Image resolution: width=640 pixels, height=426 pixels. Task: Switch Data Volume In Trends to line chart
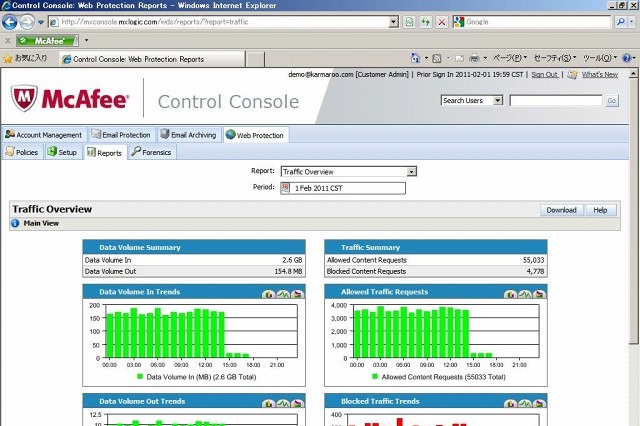click(x=283, y=294)
